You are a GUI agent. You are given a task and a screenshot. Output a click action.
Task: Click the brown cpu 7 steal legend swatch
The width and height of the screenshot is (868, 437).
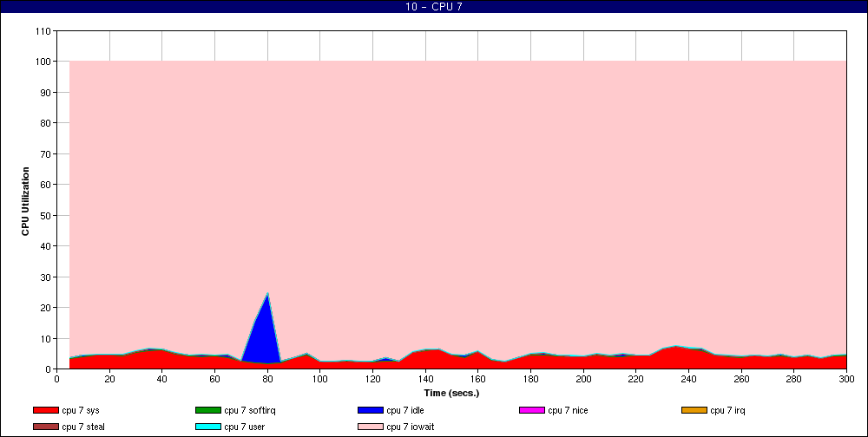tap(45, 426)
